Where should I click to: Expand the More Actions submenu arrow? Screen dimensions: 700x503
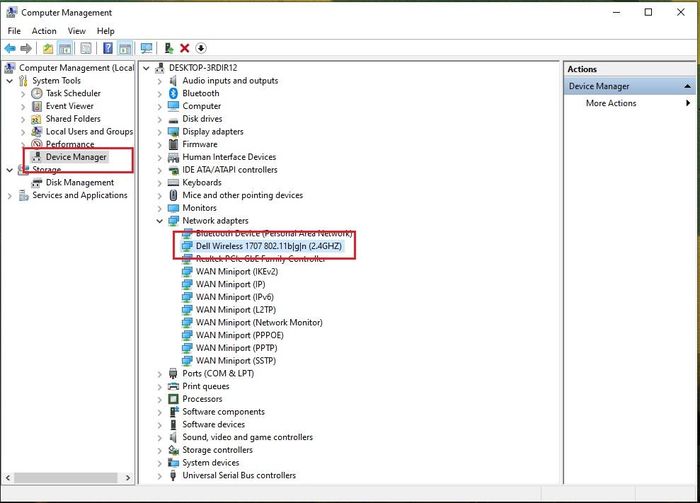tap(688, 103)
